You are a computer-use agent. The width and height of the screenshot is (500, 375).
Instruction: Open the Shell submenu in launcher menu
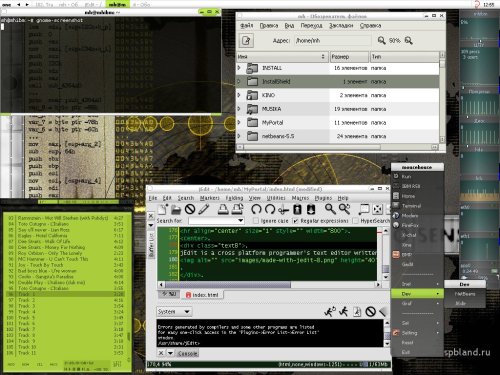click(417, 323)
